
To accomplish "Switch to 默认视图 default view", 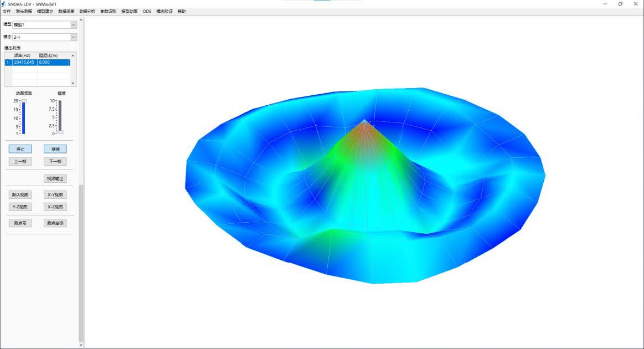I will [x=20, y=195].
